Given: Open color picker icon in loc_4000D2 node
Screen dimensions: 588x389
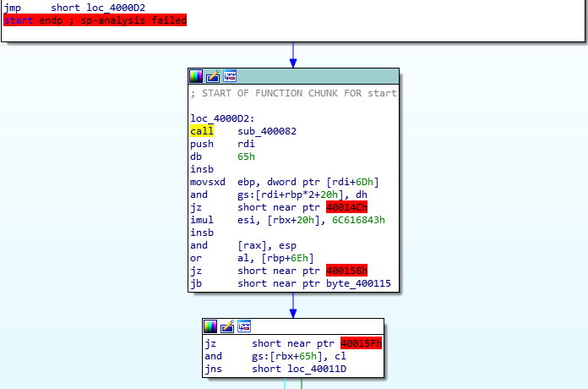Looking at the screenshot, I should click(196, 76).
